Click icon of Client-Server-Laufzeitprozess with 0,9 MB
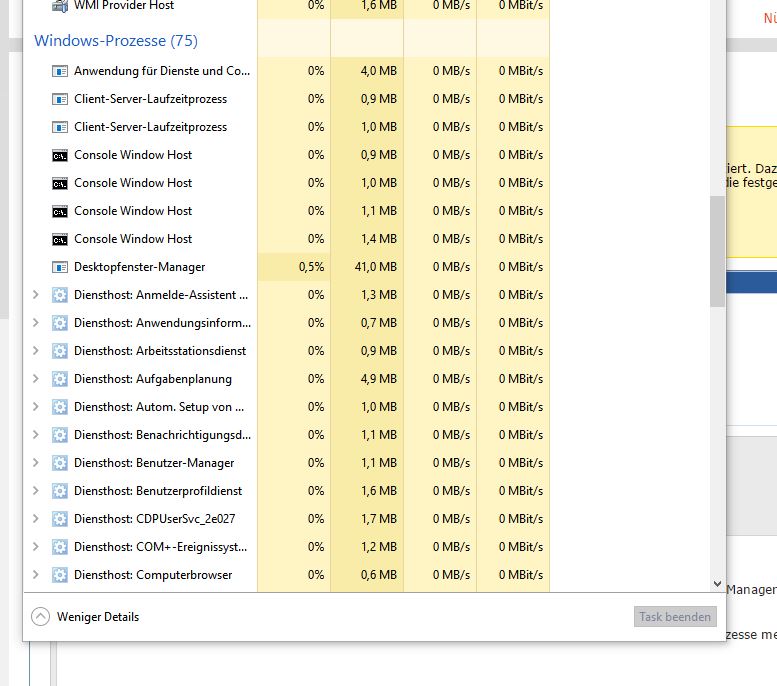777x686 pixels. (60, 99)
